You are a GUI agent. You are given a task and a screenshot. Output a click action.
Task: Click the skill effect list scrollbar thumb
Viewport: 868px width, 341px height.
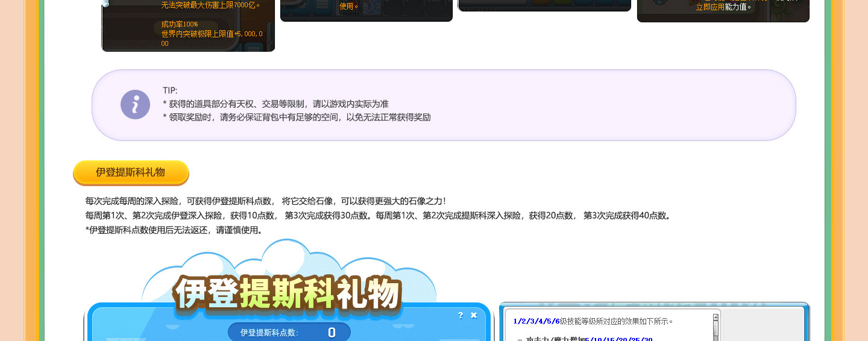coord(715,328)
